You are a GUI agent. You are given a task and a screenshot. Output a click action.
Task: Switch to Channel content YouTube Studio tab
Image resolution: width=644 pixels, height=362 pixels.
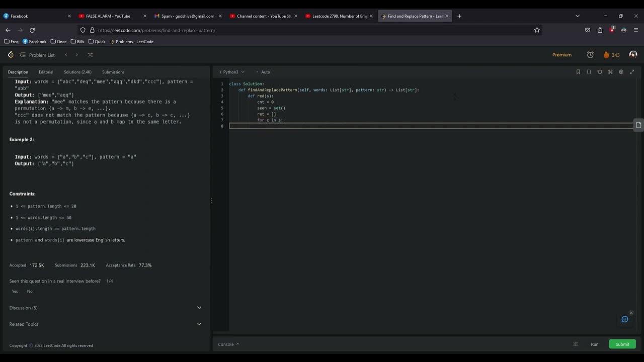click(x=263, y=16)
